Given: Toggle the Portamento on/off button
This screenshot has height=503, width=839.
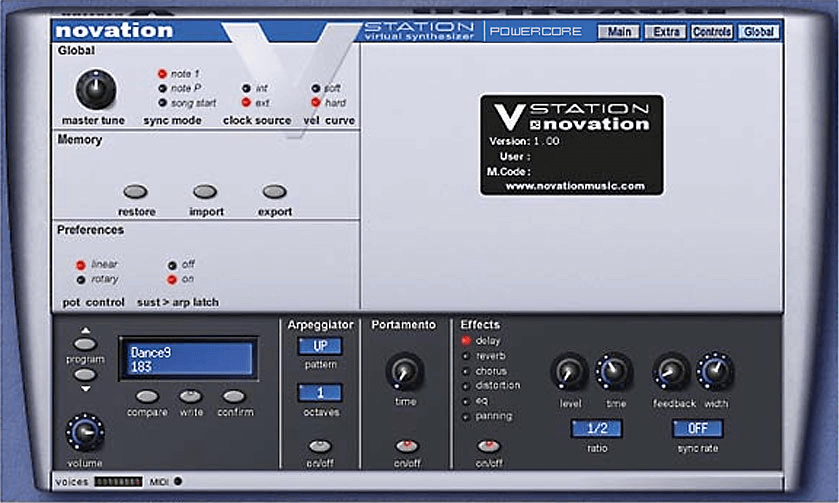Looking at the screenshot, I should click(x=407, y=446).
